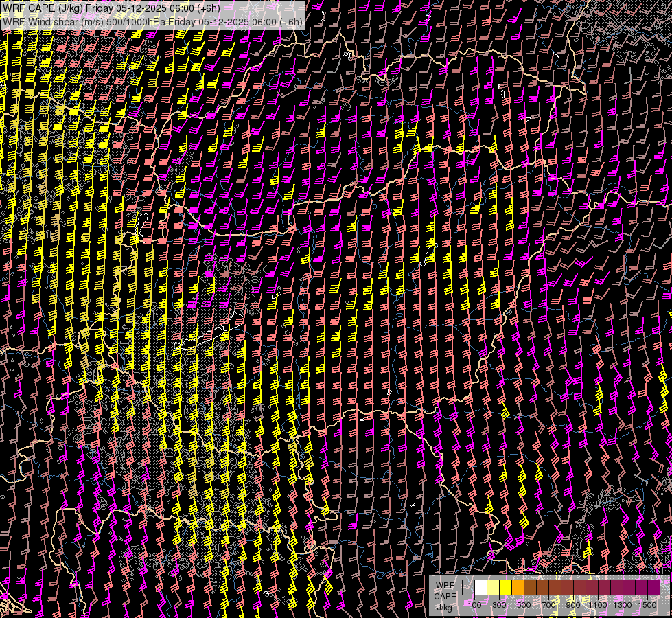672x618 pixels.
Task: Click the WRF Wind shear title line
Action: coord(152,21)
